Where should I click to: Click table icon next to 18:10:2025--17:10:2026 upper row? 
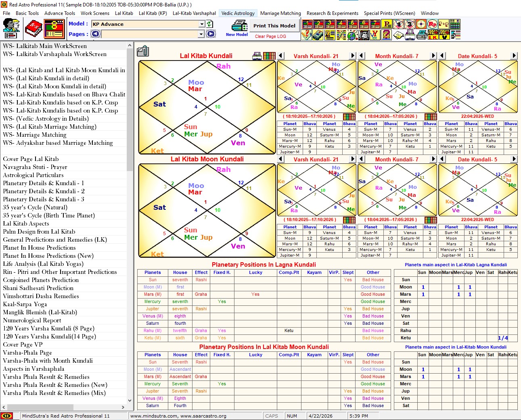click(x=349, y=117)
